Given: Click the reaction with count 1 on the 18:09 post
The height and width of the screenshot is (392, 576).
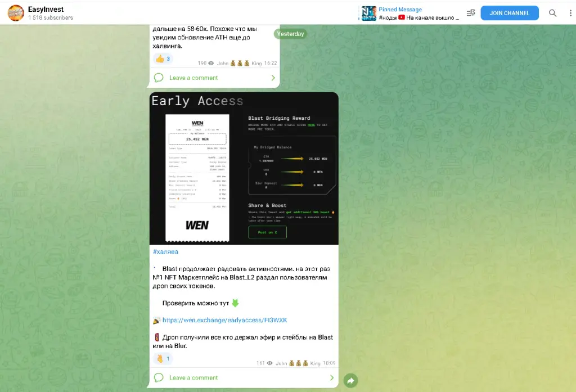Looking at the screenshot, I should 163,359.
